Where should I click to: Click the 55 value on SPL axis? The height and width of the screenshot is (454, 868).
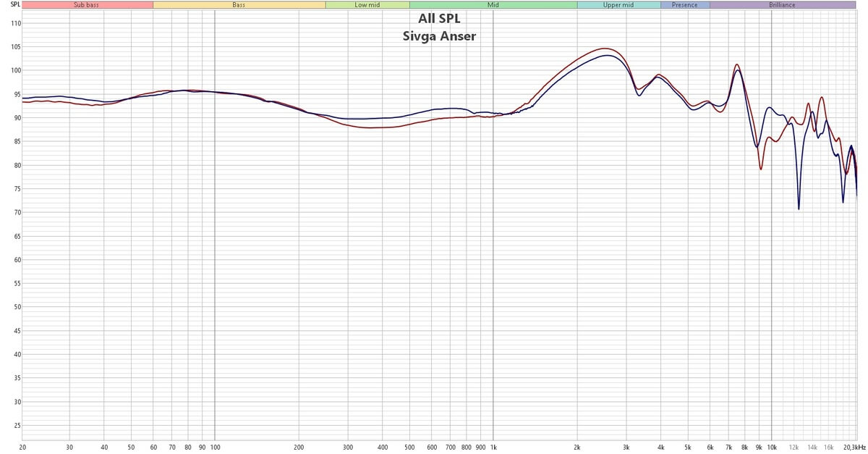(x=17, y=283)
